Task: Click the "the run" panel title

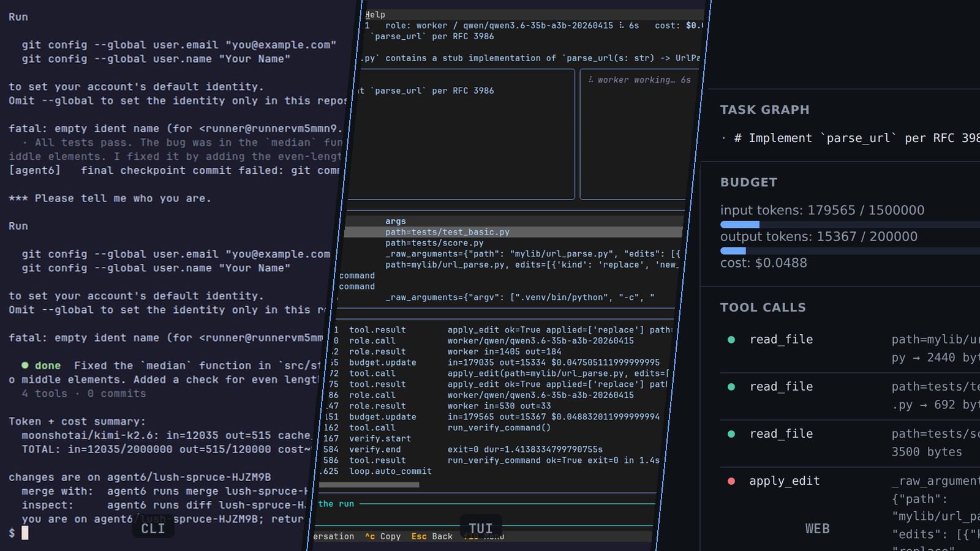Action: tap(336, 504)
